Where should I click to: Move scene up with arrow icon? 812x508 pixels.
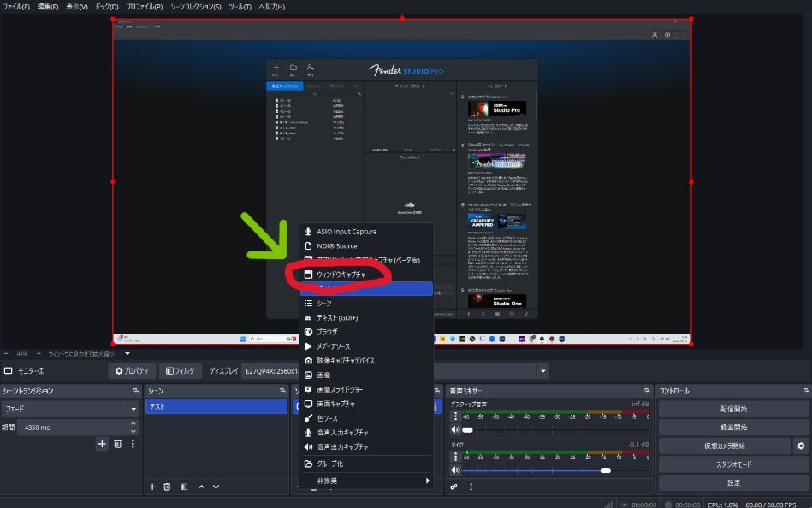[x=201, y=487]
